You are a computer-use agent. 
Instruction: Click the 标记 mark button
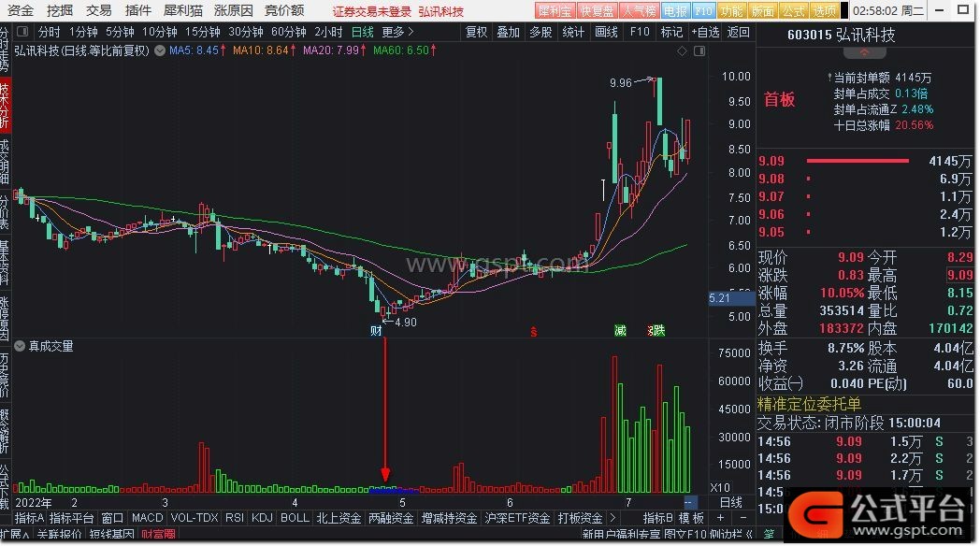(671, 31)
